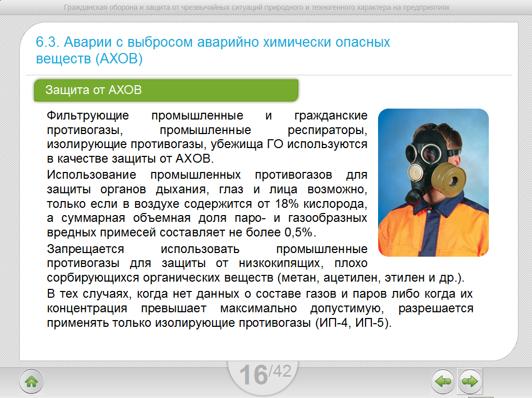Click the paragraph starting 'В тех случаях'

tap(259, 308)
